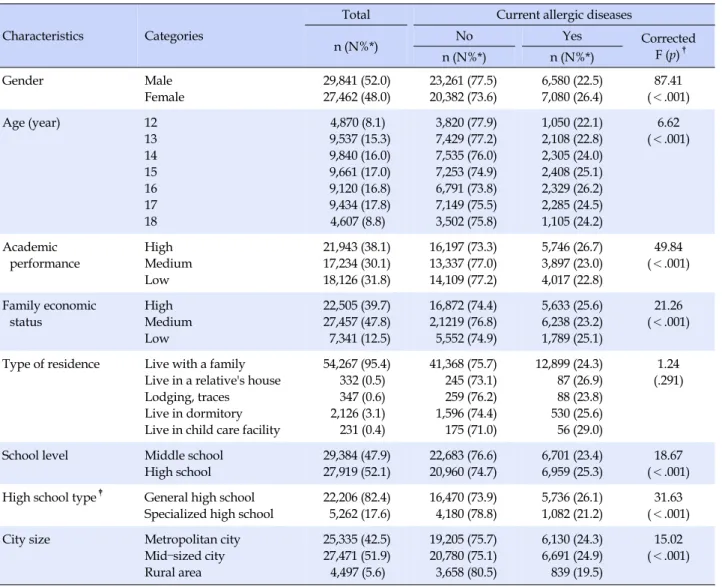Image resolution: width=722 pixels, height=587 pixels.
Task: Click the value '54,267 (95.4)'
Action: coord(356,364)
